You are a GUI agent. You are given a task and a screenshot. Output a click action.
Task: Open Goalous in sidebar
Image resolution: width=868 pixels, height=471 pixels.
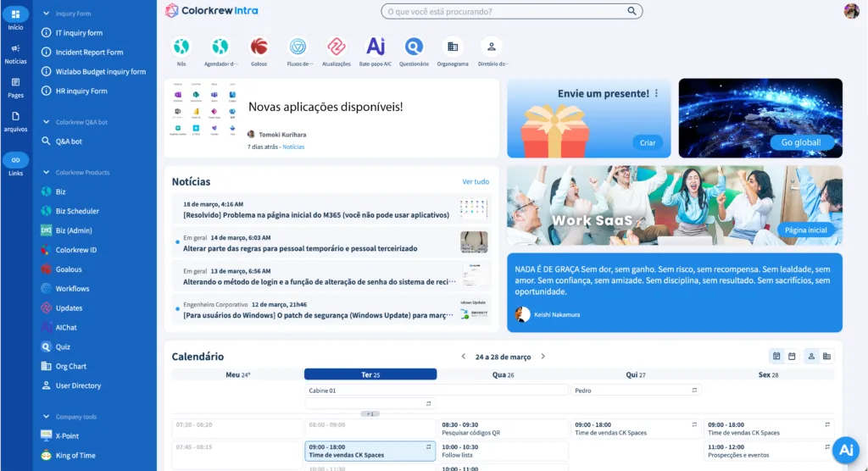(69, 269)
